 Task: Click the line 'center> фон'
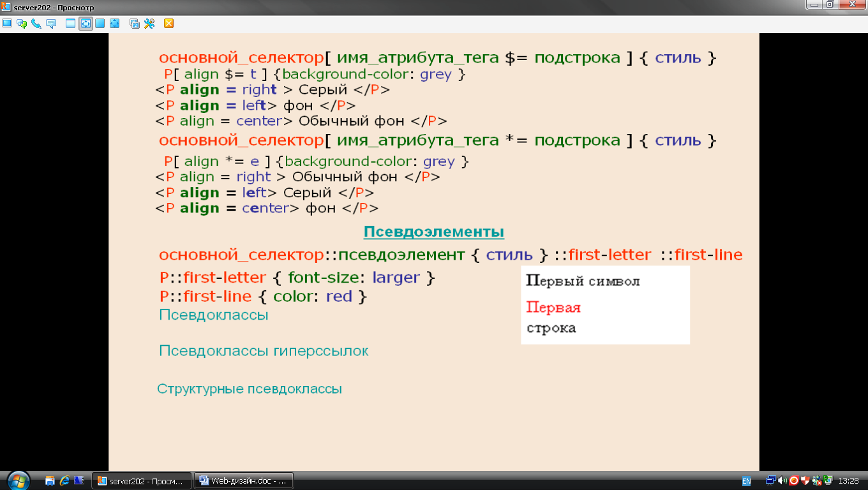[x=267, y=208]
